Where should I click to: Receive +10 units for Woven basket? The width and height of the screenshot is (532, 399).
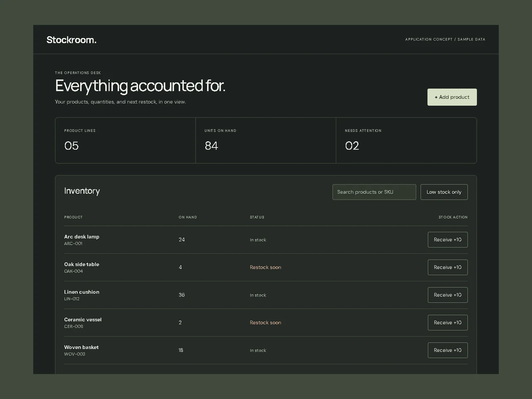click(x=448, y=350)
